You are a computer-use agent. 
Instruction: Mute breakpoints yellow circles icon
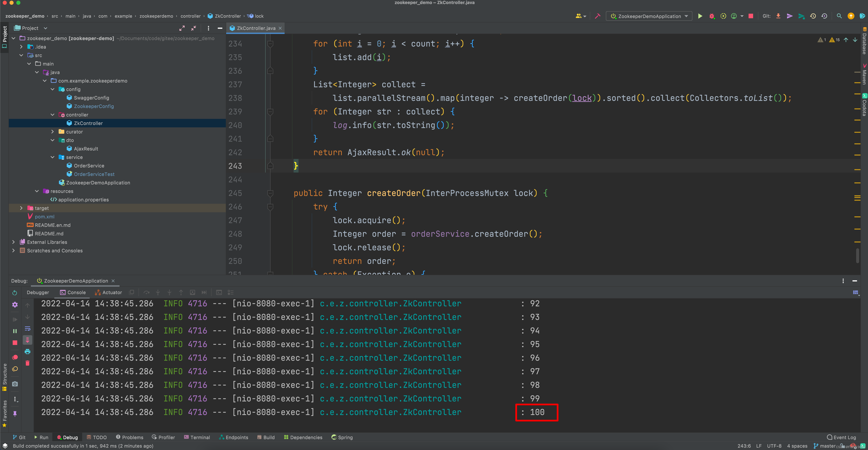click(15, 369)
